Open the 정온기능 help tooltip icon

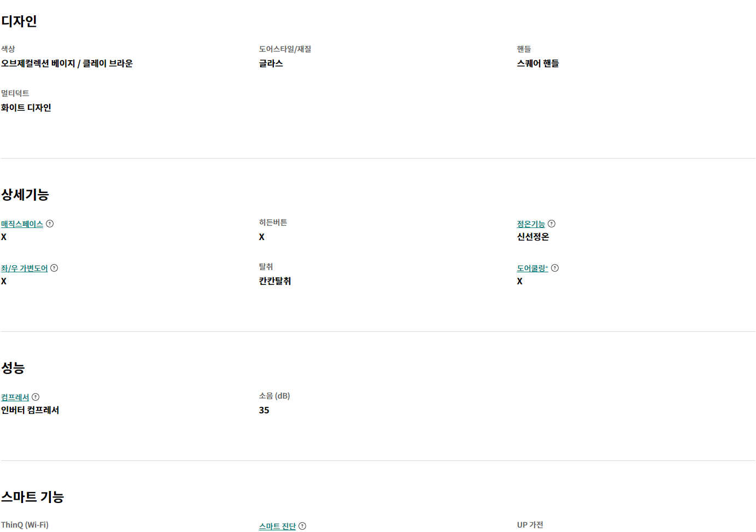pos(552,224)
